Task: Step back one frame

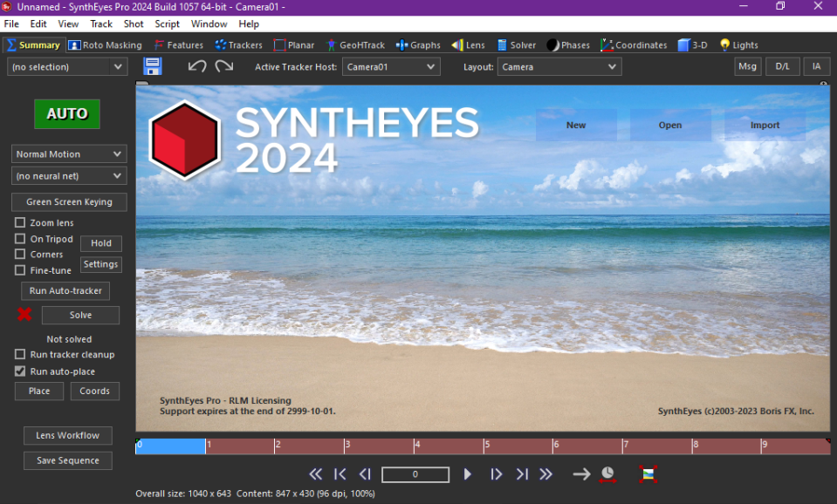Action: tap(365, 473)
